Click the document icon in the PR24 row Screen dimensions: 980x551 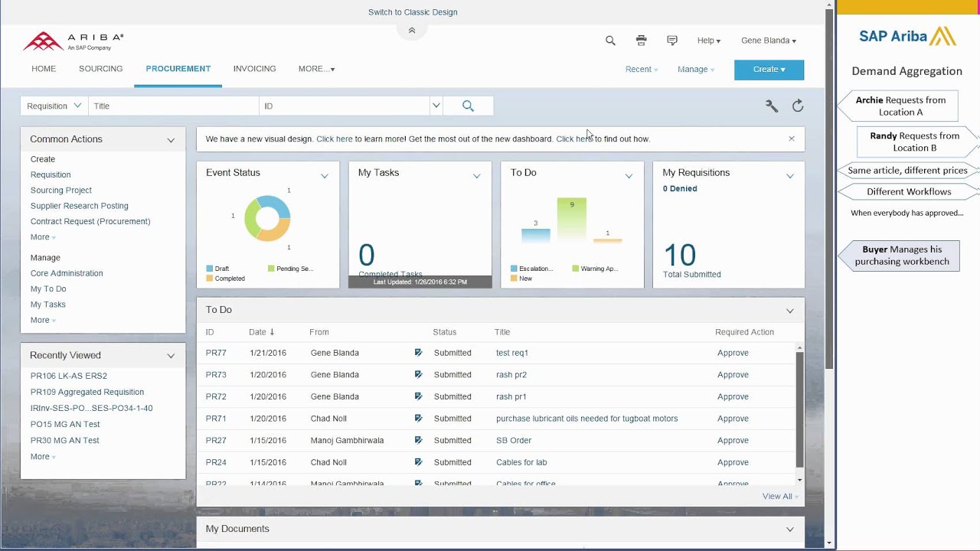tap(418, 462)
